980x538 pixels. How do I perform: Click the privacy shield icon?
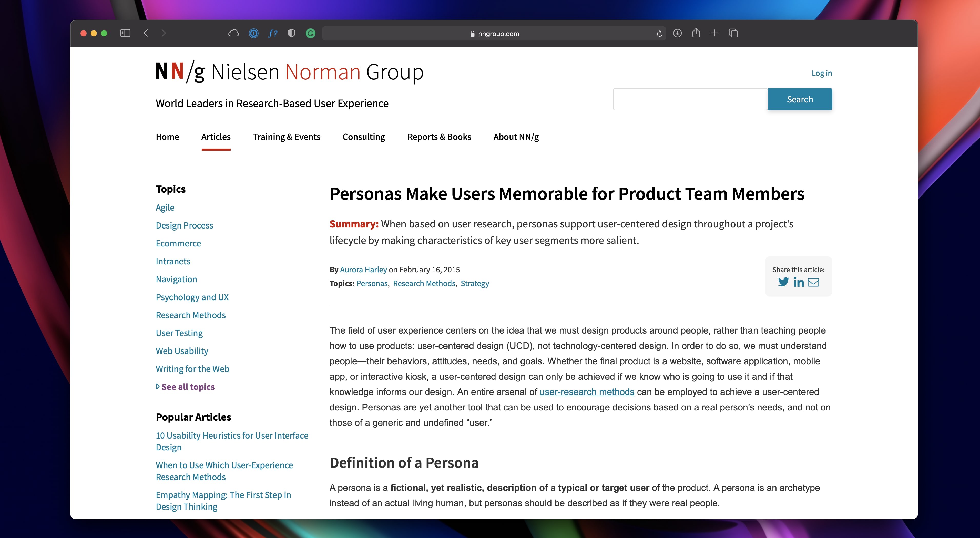291,33
